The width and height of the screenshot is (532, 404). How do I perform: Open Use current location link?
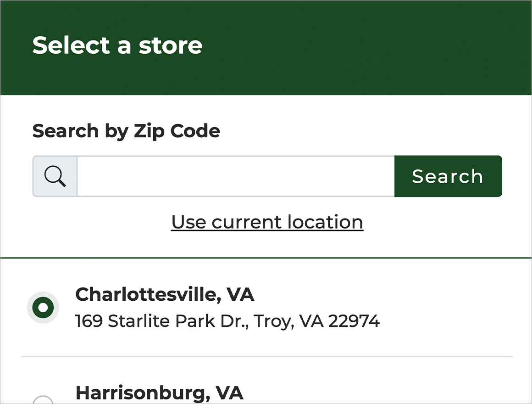[267, 222]
